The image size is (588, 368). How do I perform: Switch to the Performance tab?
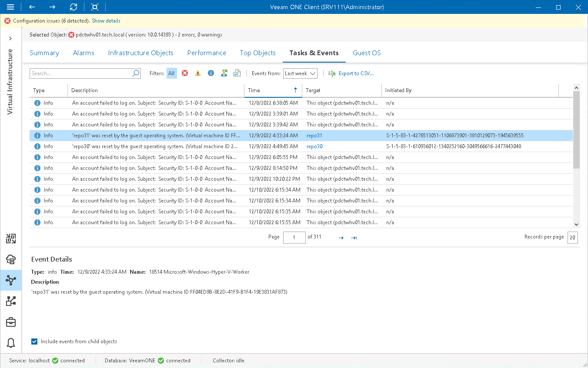coord(207,53)
